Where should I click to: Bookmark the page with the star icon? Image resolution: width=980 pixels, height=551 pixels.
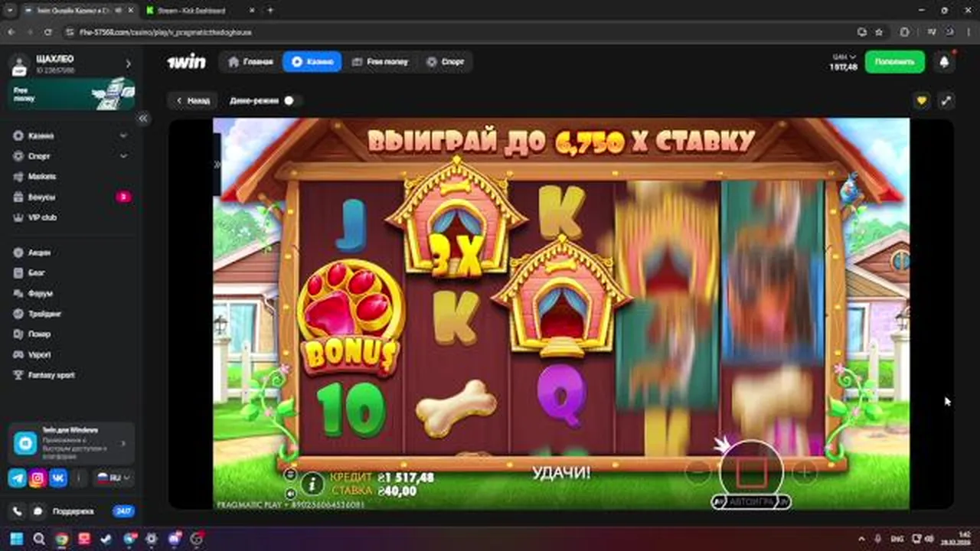[879, 32]
